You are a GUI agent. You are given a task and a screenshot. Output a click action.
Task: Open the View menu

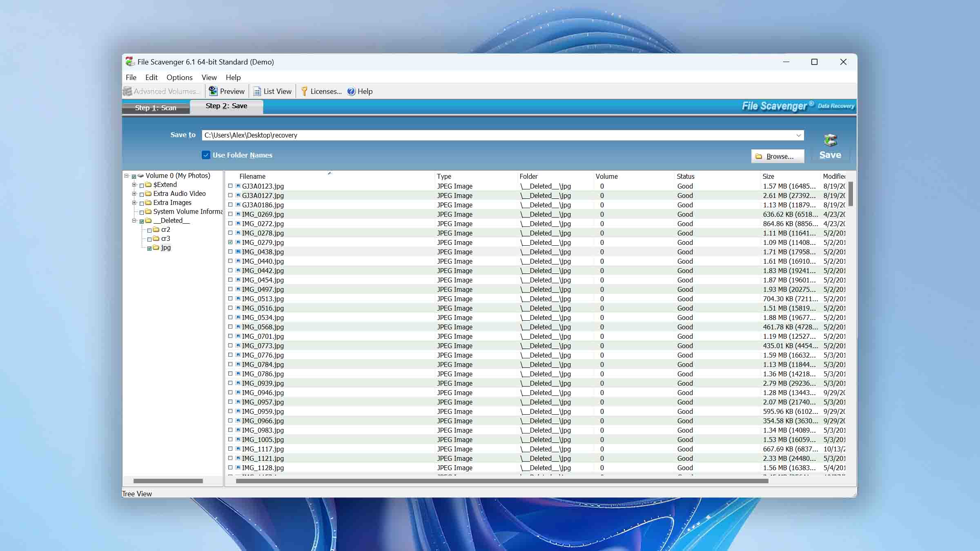[209, 77]
